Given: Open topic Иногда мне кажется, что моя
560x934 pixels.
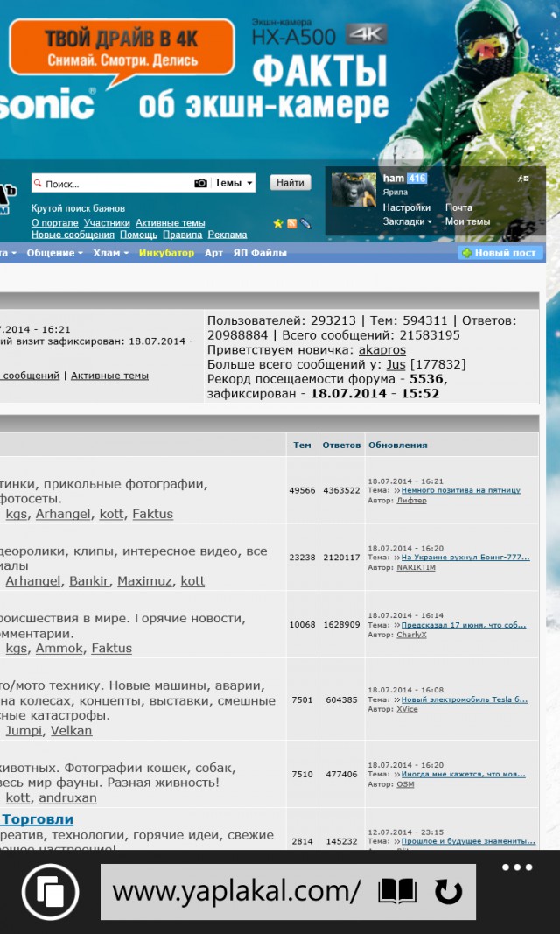Looking at the screenshot, I should (463, 775).
